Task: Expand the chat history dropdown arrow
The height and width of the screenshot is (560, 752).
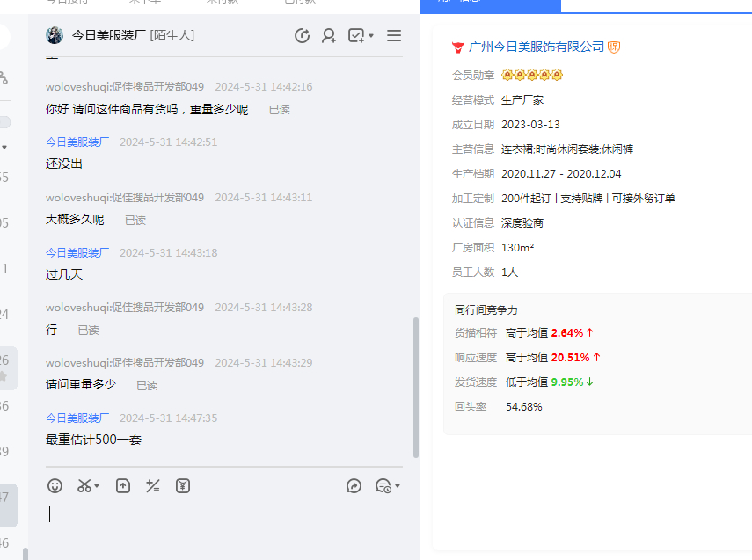Action: tap(398, 486)
